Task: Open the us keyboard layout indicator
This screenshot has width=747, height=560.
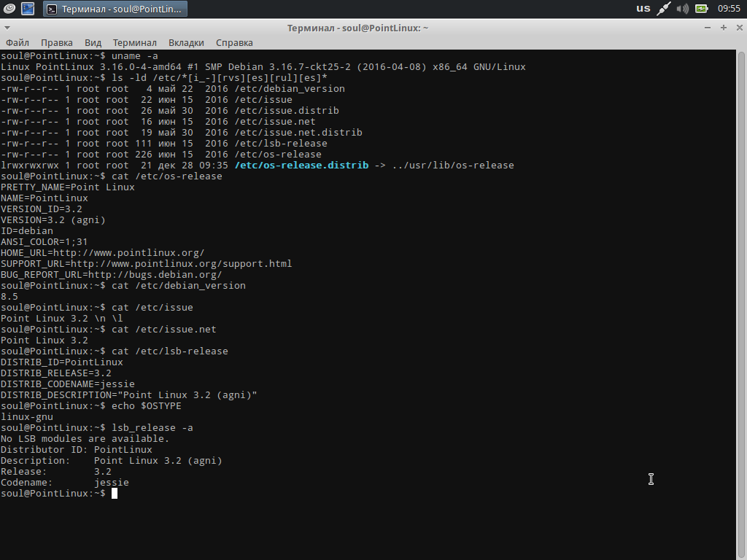Action: 643,9
